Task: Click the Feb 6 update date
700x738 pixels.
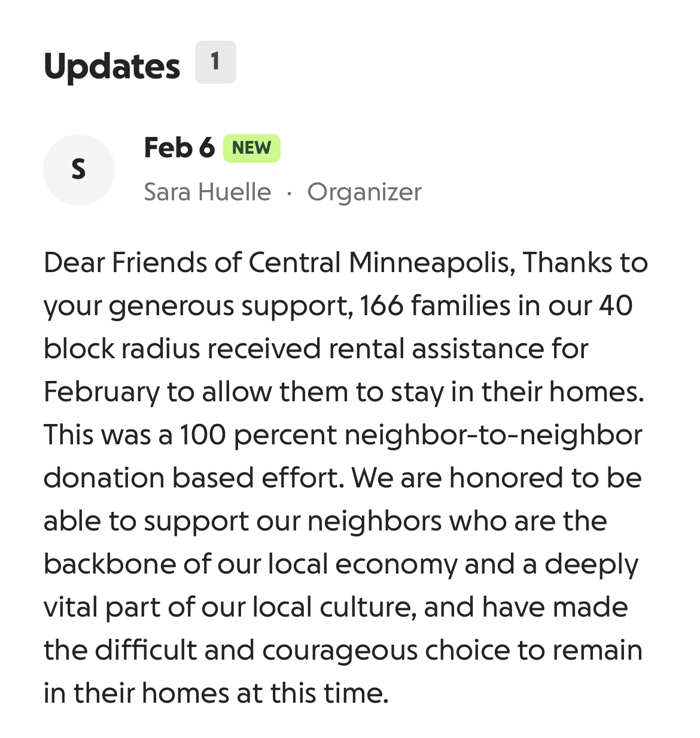Action: tap(179, 148)
